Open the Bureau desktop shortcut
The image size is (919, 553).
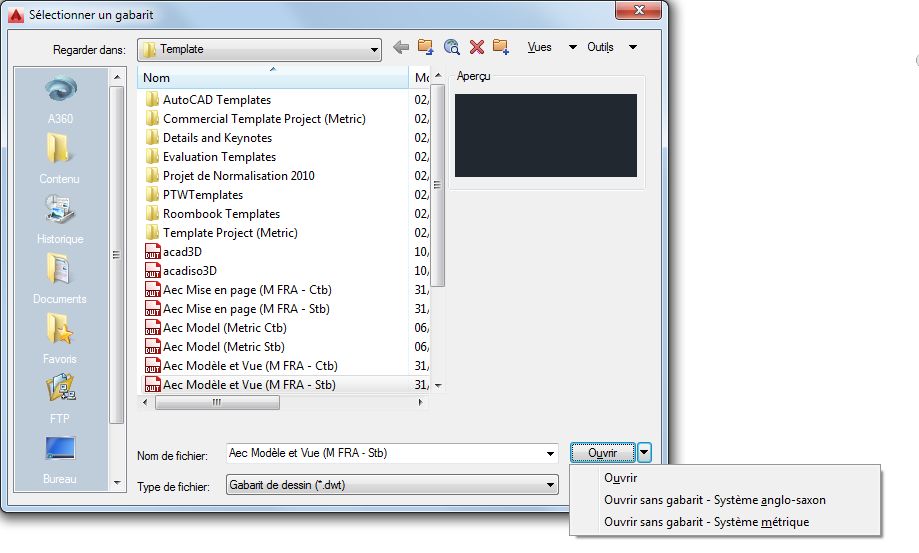tap(60, 459)
